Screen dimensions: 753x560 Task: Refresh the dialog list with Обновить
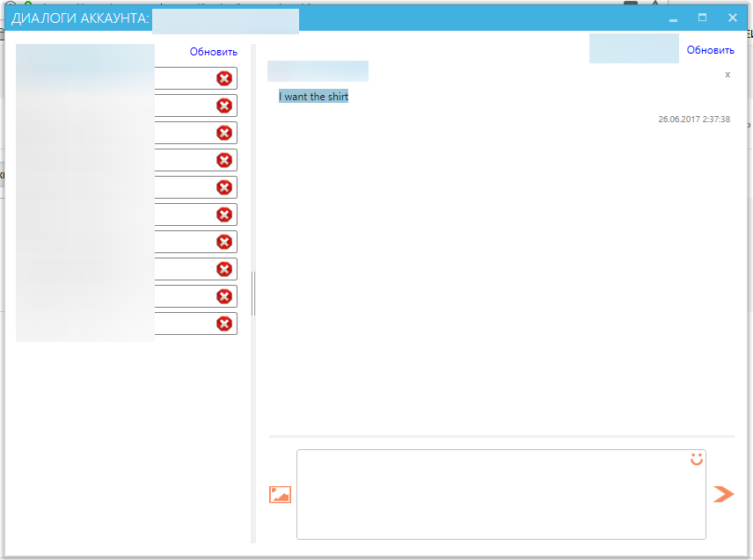213,52
